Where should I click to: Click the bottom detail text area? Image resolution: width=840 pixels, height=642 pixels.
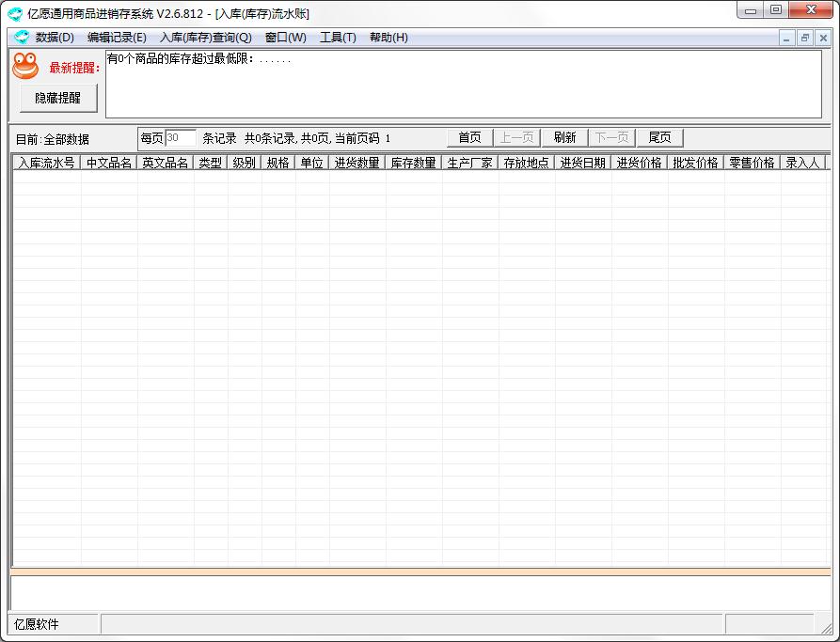(x=420, y=593)
